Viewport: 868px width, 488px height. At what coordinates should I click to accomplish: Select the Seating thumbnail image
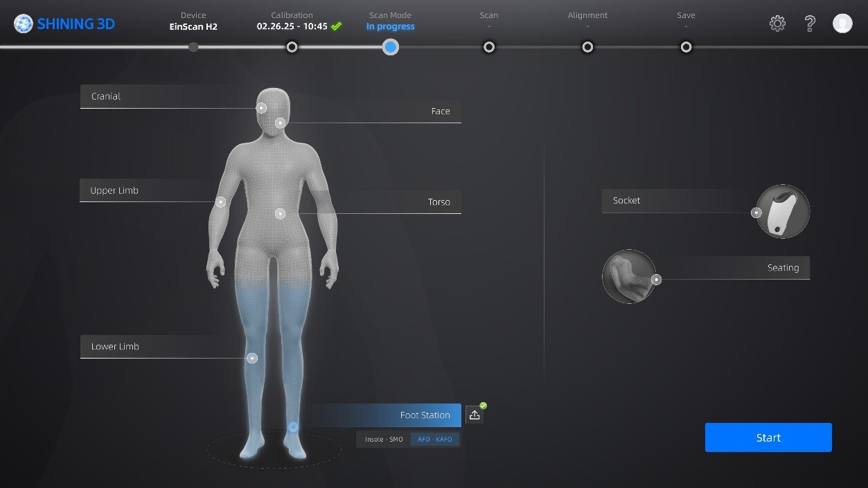pos(628,276)
